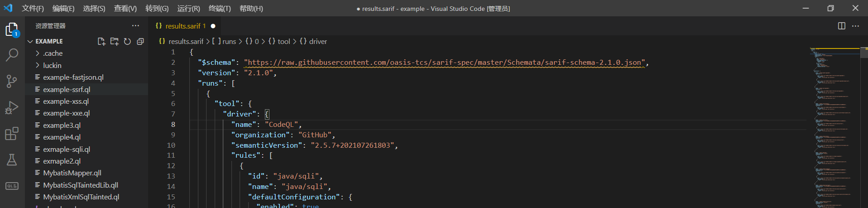Open the CodeQL QL view icon

(x=12, y=186)
